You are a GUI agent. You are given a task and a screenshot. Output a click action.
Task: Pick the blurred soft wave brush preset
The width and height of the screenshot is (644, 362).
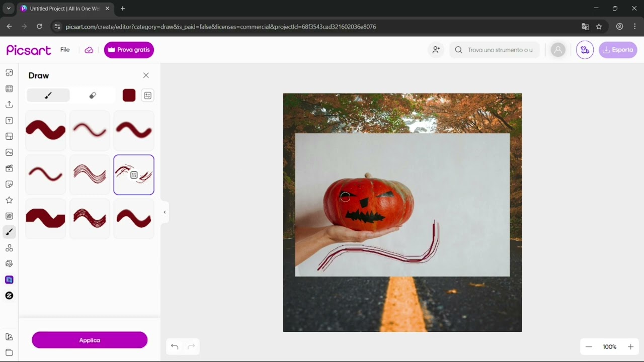(x=90, y=131)
